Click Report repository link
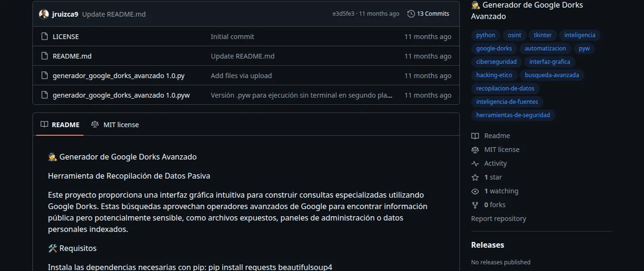The height and width of the screenshot is (271, 644). click(499, 219)
